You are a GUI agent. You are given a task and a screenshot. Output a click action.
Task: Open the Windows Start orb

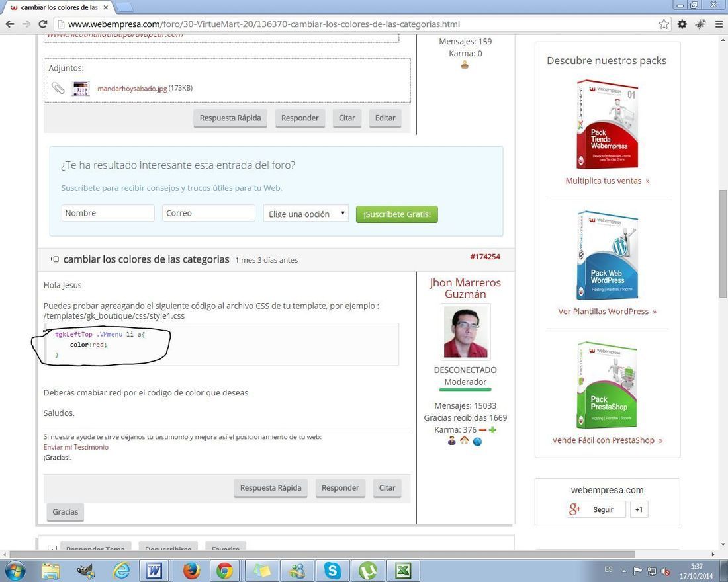[x=15, y=571]
